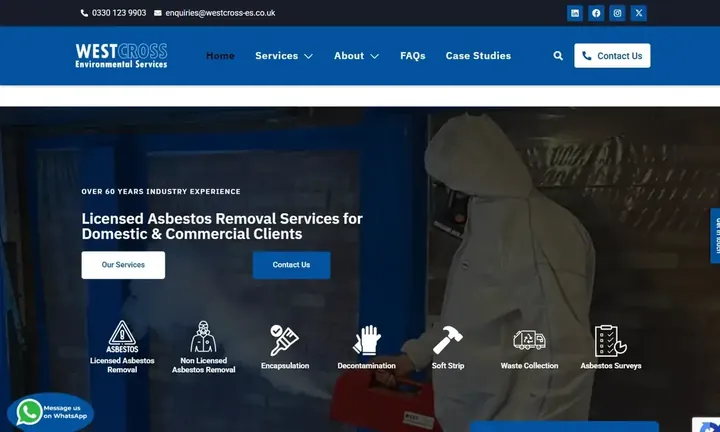Call the phone number 0330 123 9903
This screenshot has width=720, height=432.
(119, 13)
